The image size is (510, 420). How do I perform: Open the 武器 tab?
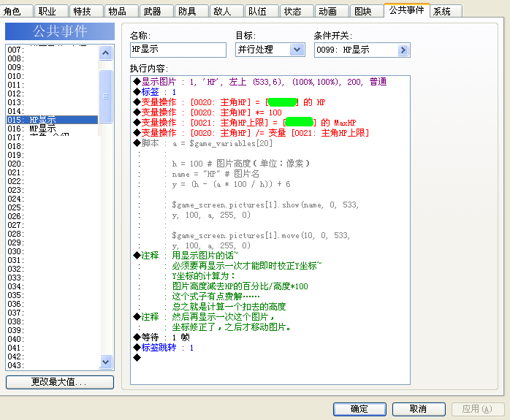(x=157, y=12)
